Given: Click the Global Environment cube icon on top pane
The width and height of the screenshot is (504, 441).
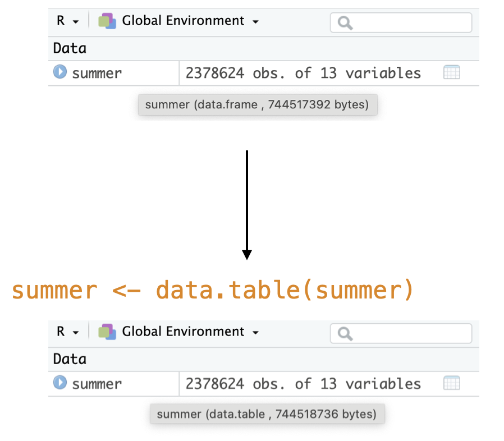Looking at the screenshot, I should point(107,20).
